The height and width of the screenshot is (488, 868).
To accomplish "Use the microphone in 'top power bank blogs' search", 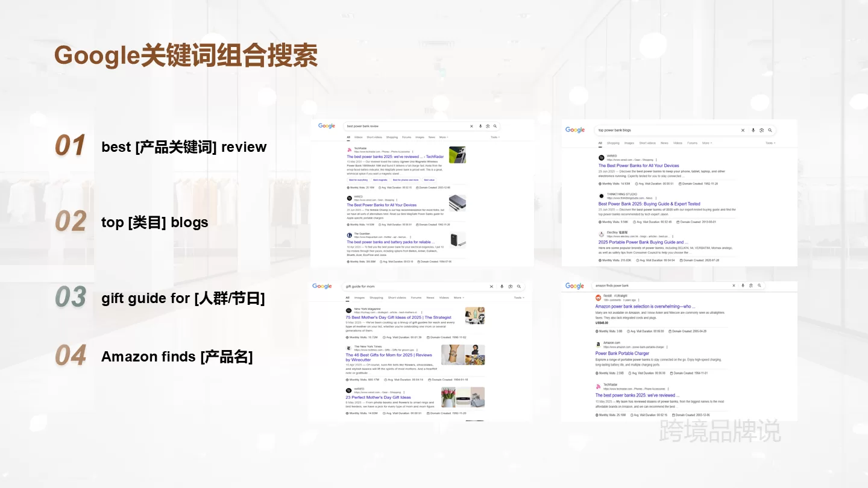I will [753, 130].
